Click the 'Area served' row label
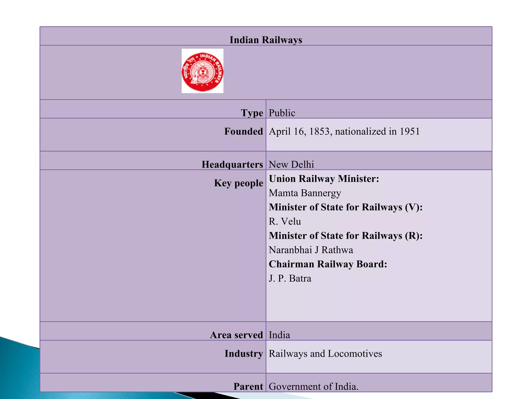 [x=237, y=335]
